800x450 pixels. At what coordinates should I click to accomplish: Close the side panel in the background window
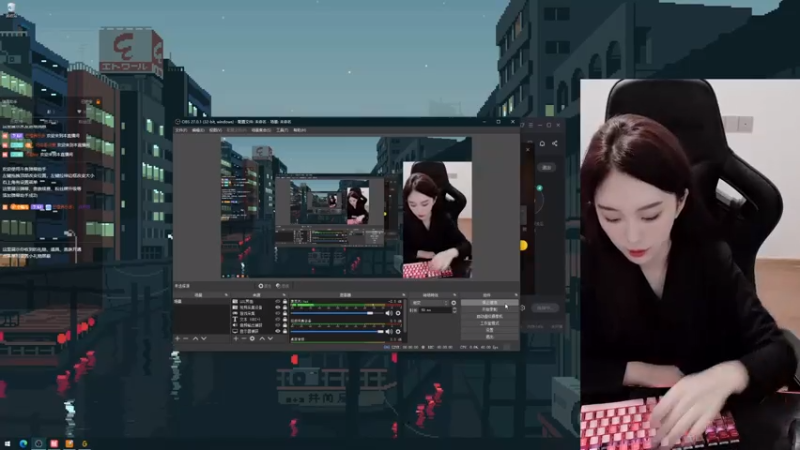coord(528,149)
